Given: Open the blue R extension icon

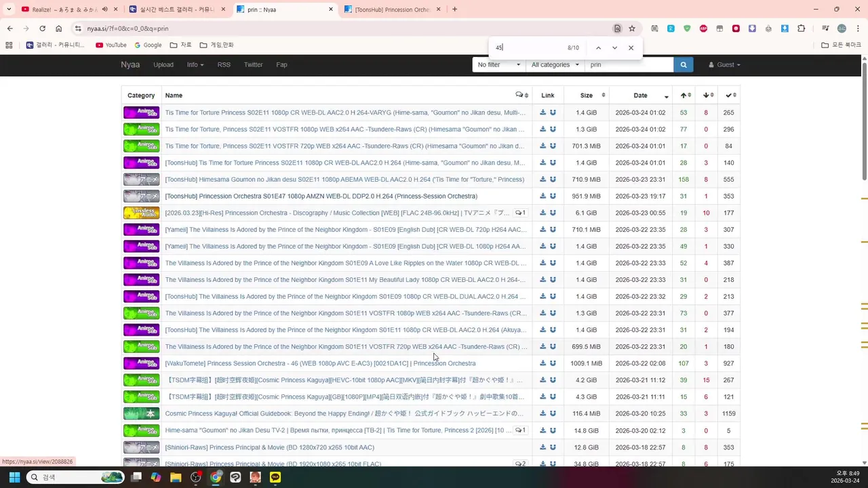Looking at the screenshot, I should point(671,28).
